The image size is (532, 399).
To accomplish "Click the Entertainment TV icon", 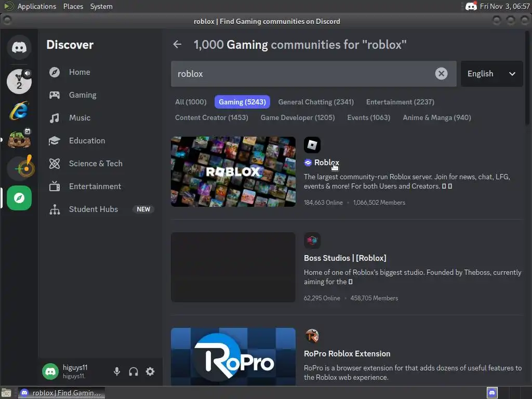I will click(x=54, y=187).
